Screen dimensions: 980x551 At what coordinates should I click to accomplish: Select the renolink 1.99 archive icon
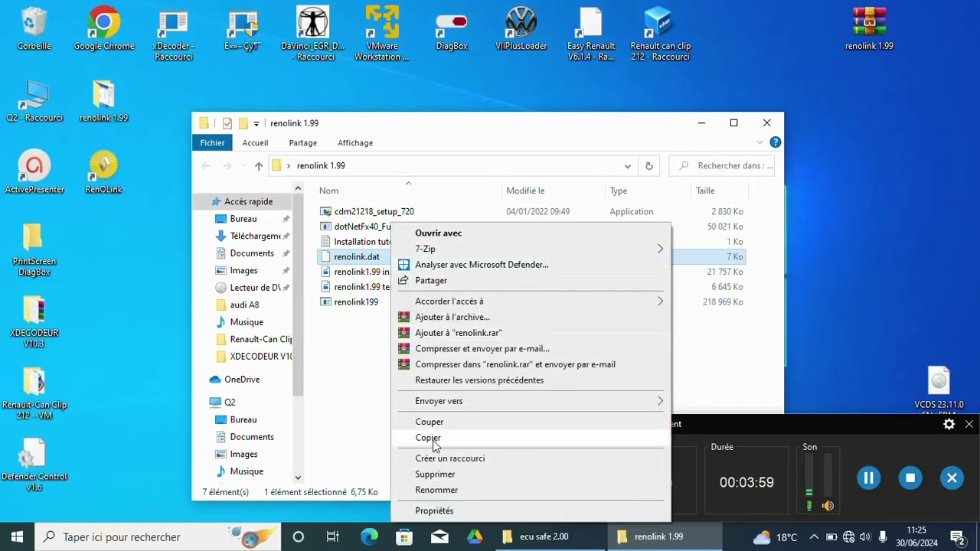(x=869, y=29)
